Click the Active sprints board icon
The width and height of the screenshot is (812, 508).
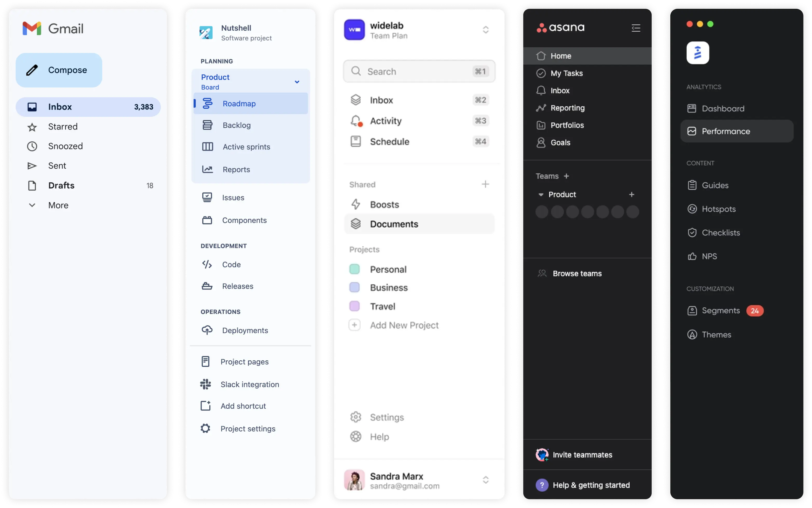click(207, 146)
